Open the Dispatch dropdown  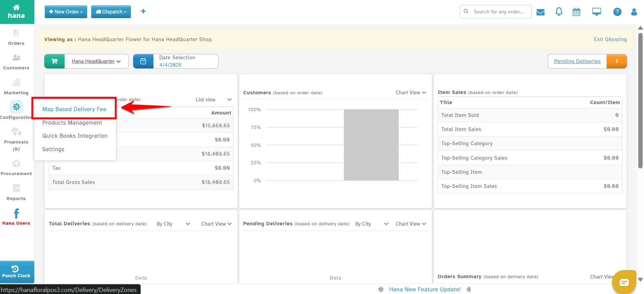click(x=111, y=12)
